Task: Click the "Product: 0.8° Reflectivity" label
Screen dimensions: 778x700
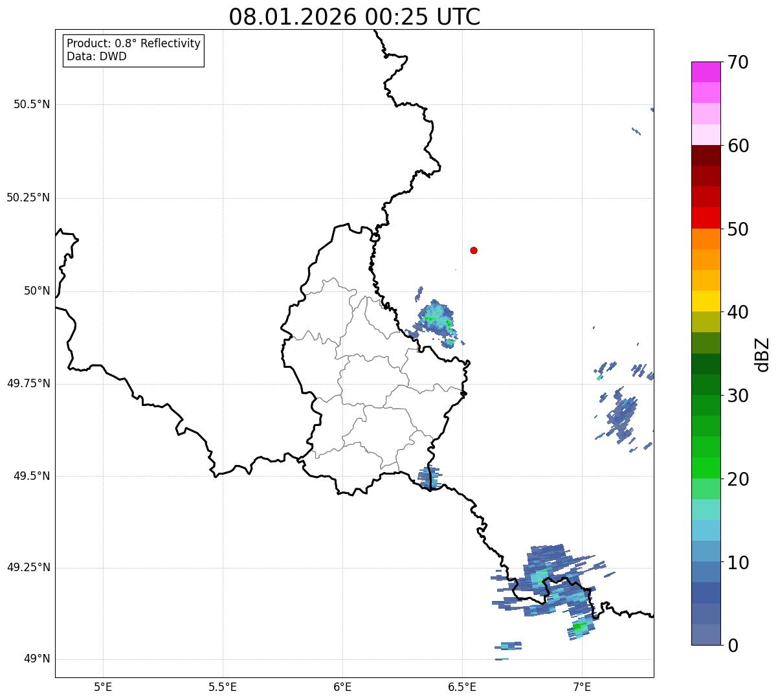Action: click(134, 43)
